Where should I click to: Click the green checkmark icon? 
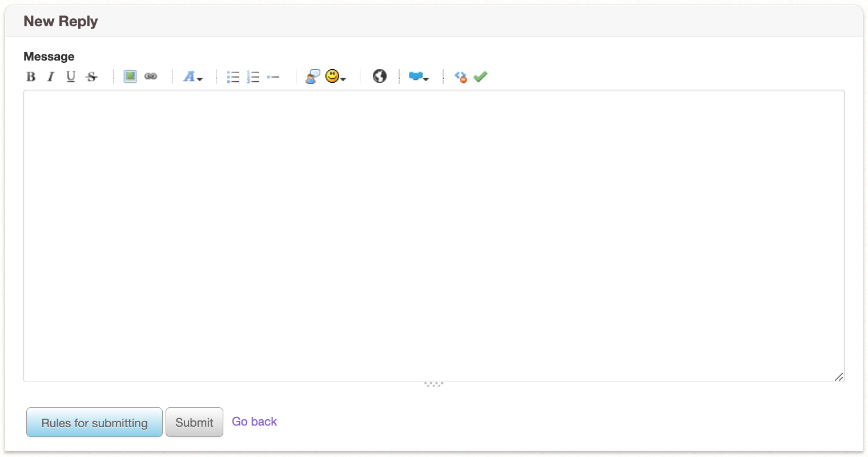click(480, 77)
